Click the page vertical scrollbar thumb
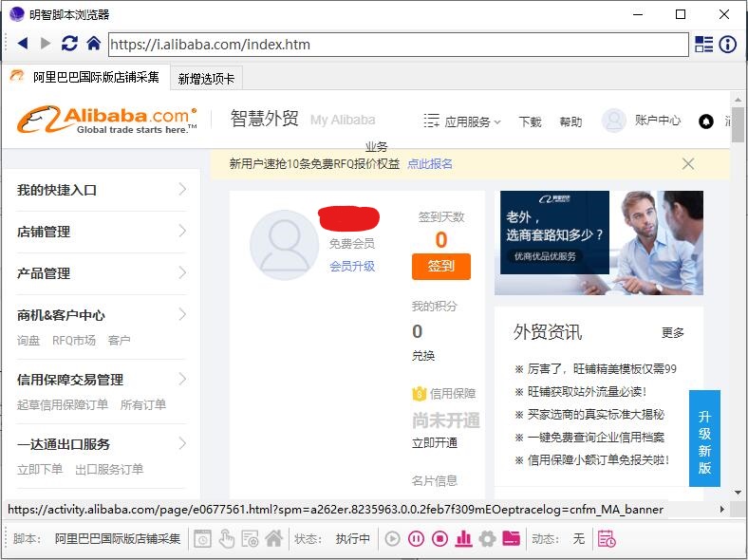Screen dimensions: 748x560 coord(738,124)
